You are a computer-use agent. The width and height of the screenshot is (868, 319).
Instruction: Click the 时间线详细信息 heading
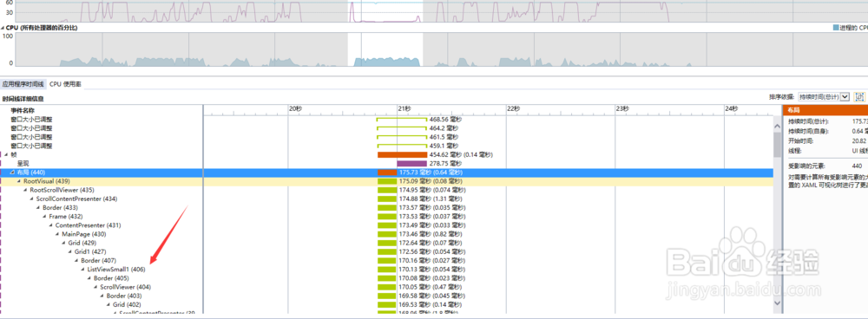click(23, 99)
